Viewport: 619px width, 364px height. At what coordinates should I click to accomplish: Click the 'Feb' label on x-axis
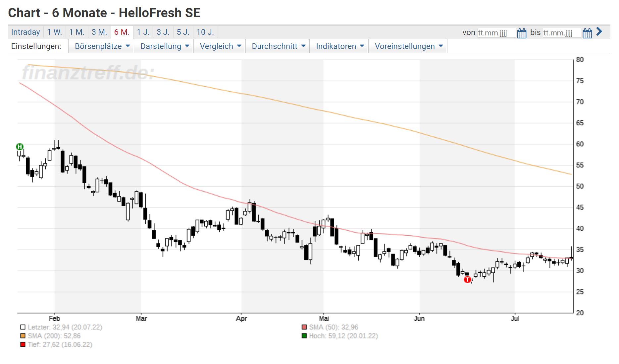pyautogui.click(x=54, y=318)
